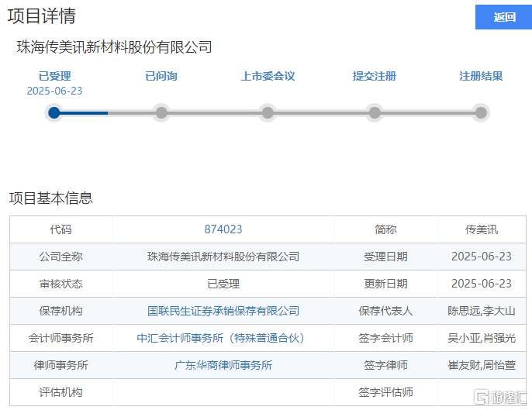This screenshot has width=532, height=410.
Task: Click the 律师事务所 label cell
Action: 61,365
